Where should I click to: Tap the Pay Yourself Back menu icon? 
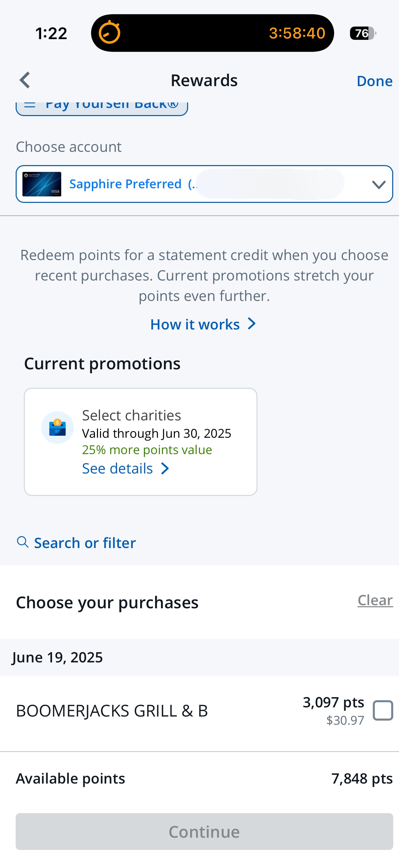point(30,105)
